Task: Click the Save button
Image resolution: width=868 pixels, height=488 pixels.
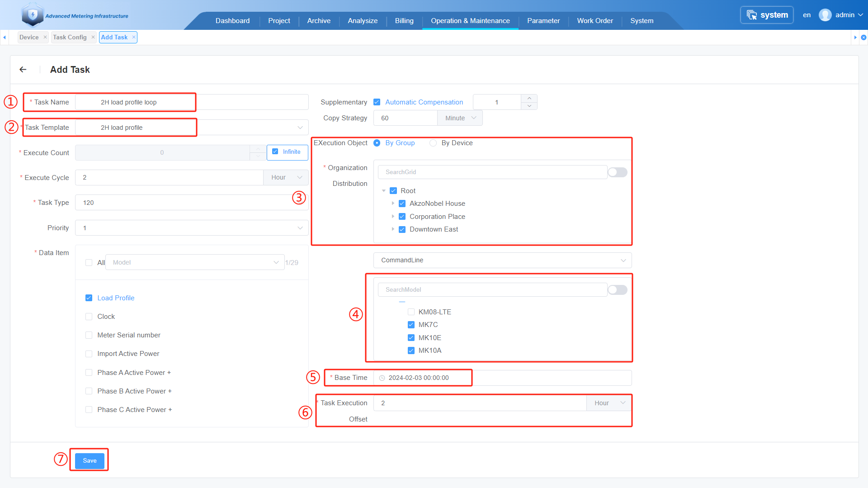Action: tap(90, 461)
